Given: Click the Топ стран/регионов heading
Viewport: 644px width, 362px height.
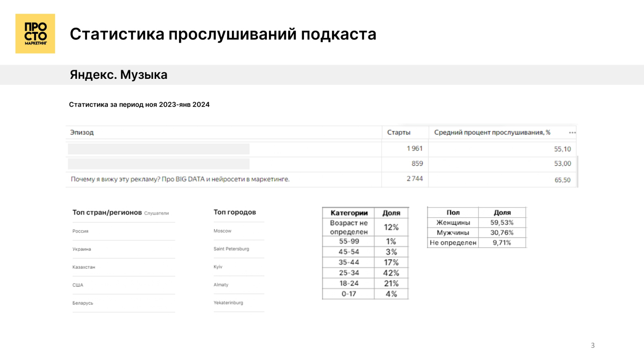Looking at the screenshot, I should tap(107, 212).
